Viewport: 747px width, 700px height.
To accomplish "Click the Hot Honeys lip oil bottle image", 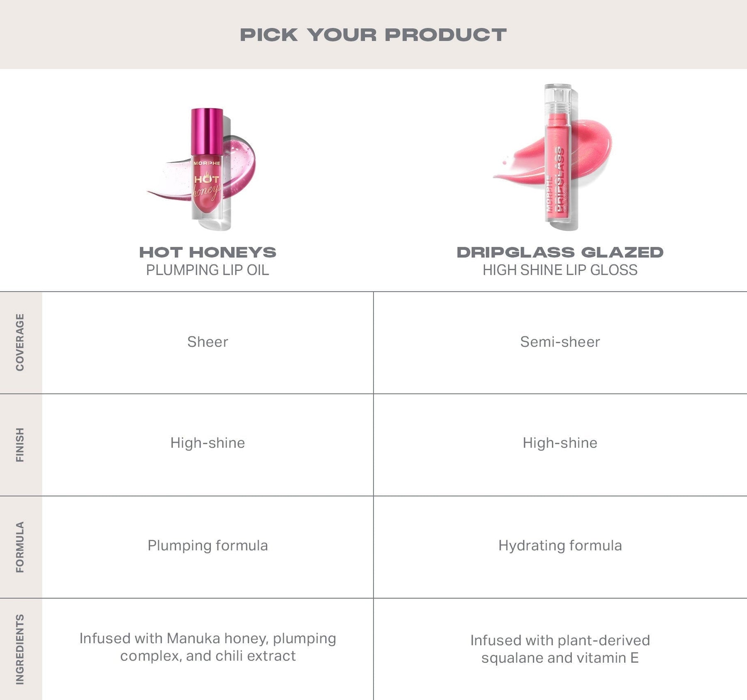I will point(207,166).
